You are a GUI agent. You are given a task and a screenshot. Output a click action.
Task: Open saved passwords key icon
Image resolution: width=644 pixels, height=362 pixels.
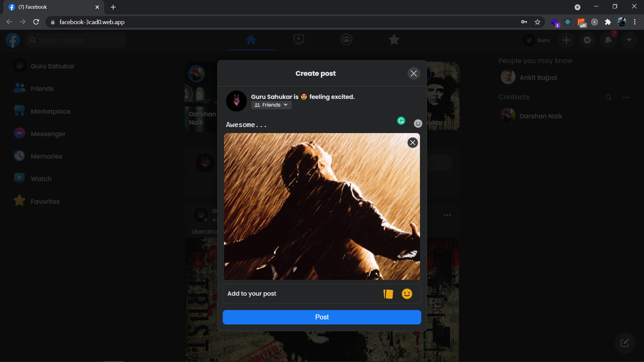(x=524, y=22)
